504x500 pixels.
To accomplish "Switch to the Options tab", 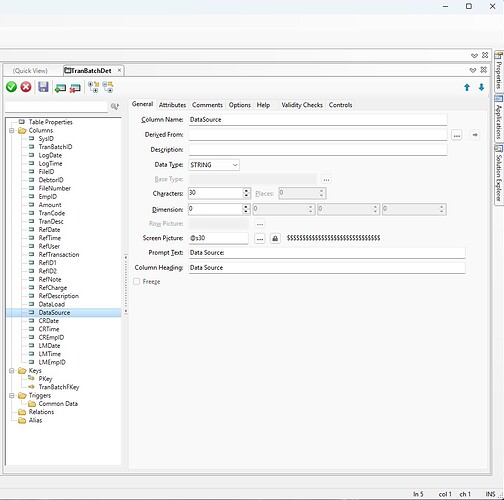I will 240,105.
